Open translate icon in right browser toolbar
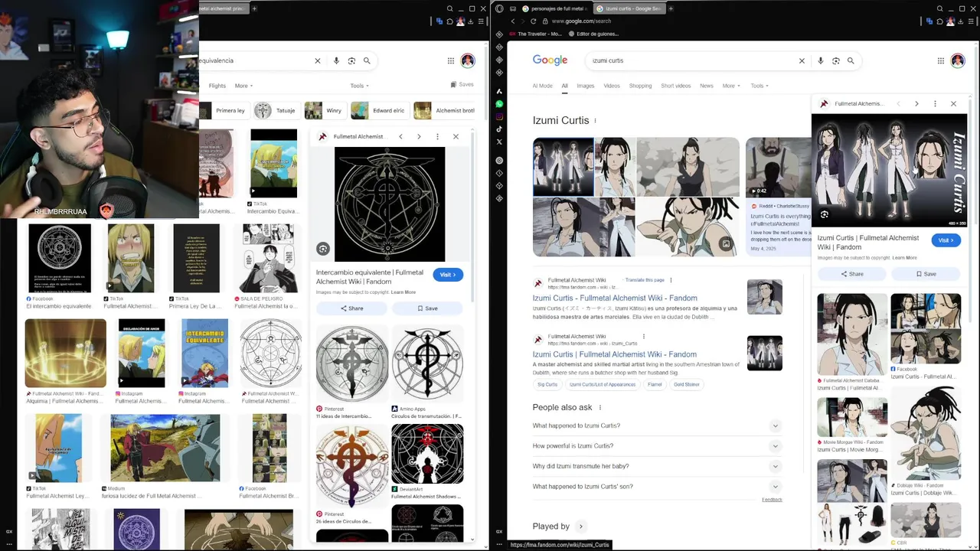980x551 pixels. click(x=929, y=21)
